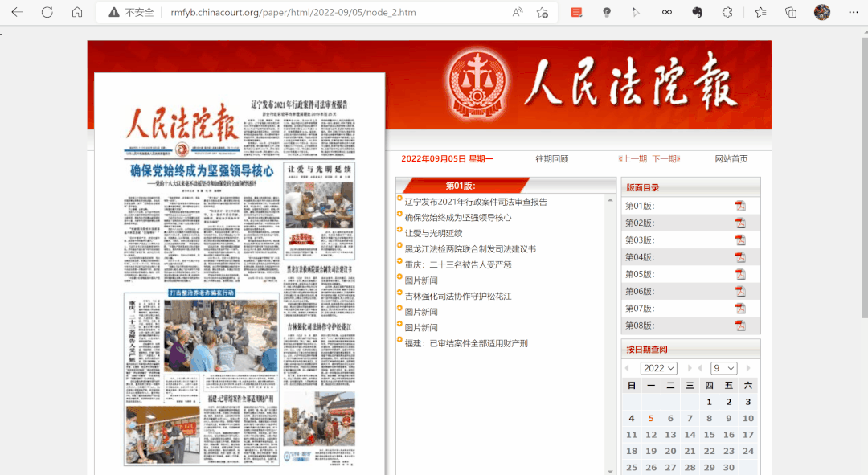This screenshot has height=475, width=868.
Task: Download PDF of 第01版
Action: 740,206
